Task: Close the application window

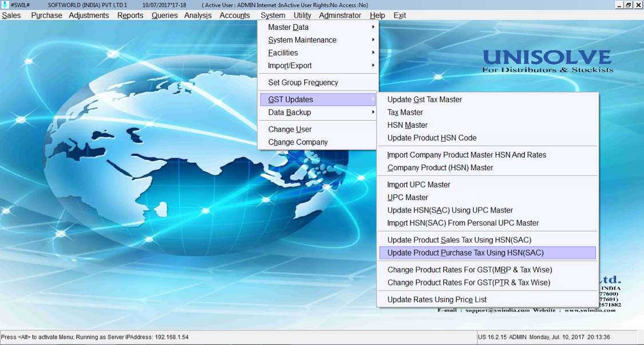Action: [638, 5]
